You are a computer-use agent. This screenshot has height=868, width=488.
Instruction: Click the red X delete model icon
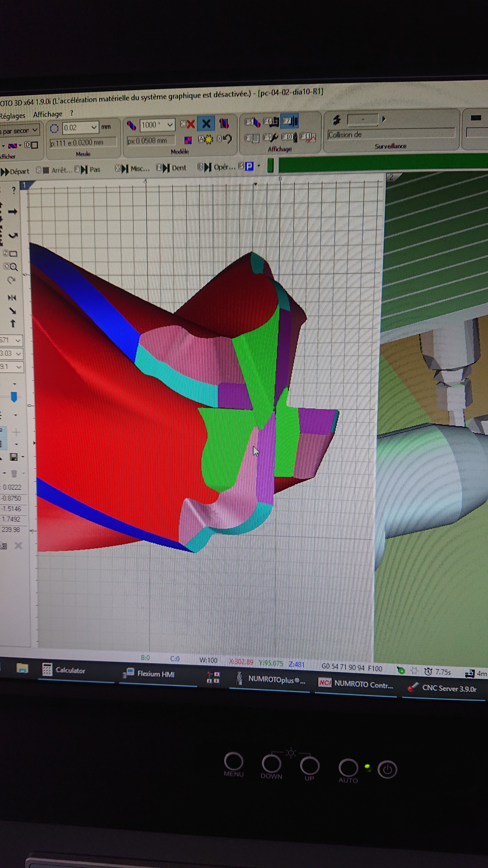[188, 124]
